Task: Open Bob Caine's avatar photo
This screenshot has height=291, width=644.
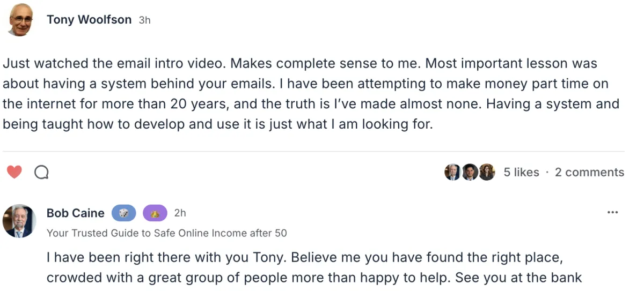Action: 19,221
